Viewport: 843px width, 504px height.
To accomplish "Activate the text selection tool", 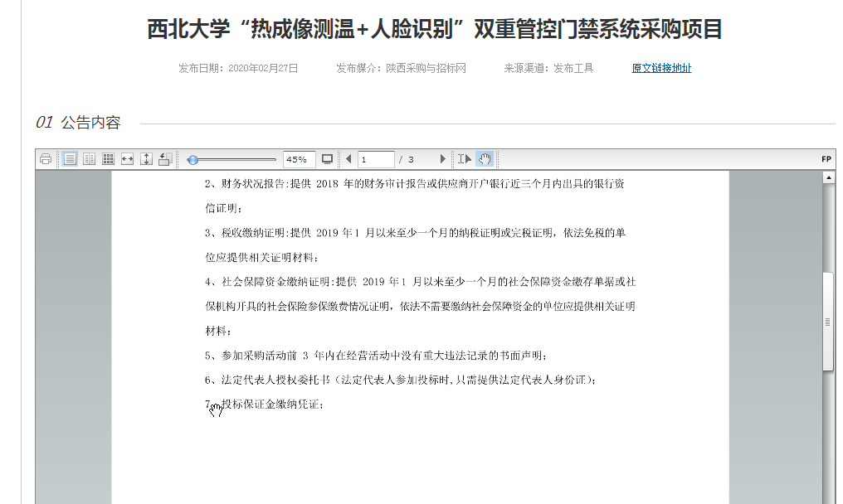I will tap(465, 159).
